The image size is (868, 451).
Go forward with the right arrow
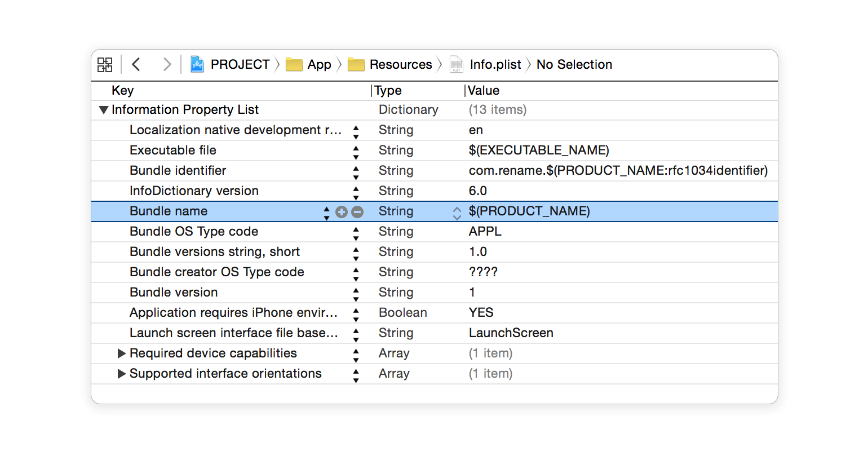click(x=167, y=64)
